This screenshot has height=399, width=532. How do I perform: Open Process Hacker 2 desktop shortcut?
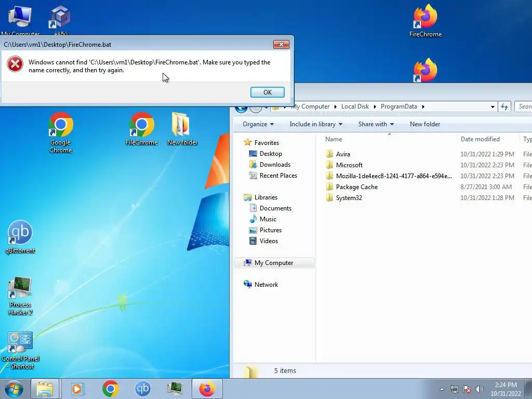click(20, 296)
